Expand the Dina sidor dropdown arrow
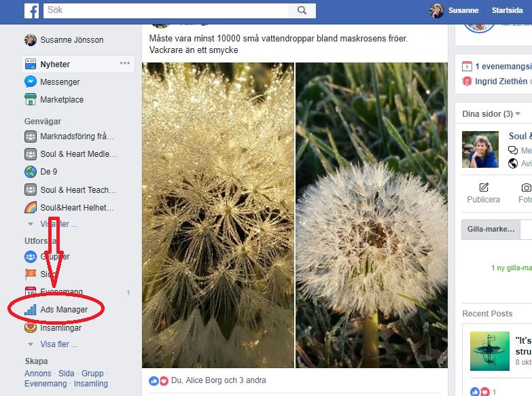 coord(518,113)
